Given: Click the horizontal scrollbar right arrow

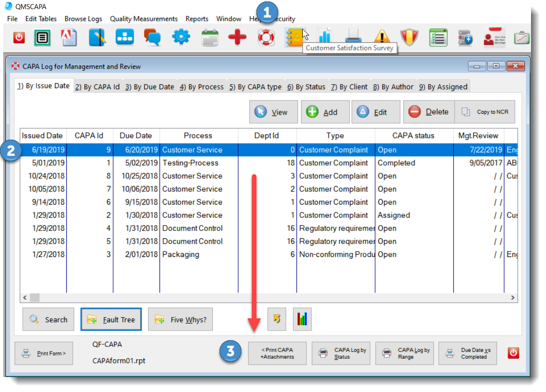Looking at the screenshot, I should tap(513, 297).
